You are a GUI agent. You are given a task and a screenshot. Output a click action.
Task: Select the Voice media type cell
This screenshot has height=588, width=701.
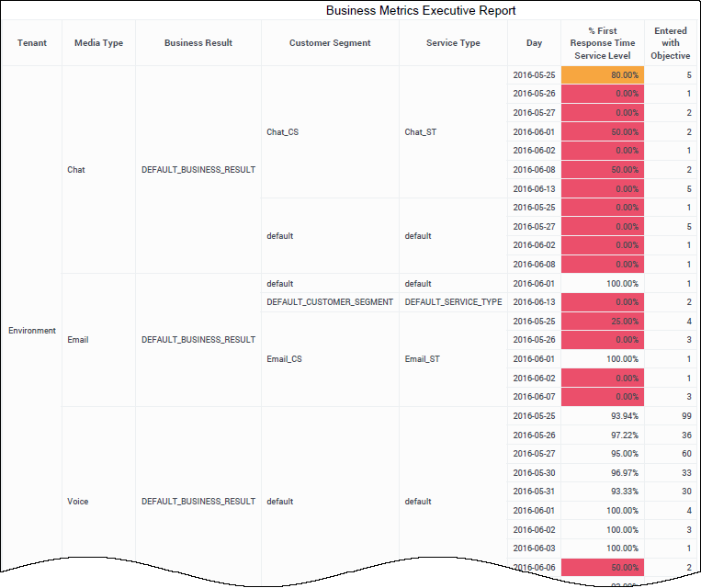pyautogui.click(x=78, y=502)
